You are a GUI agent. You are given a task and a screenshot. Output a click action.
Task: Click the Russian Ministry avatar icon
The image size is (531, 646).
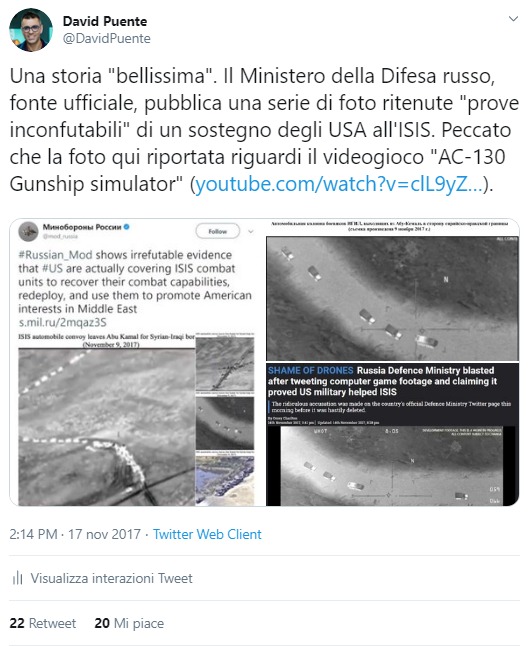pos(28,232)
